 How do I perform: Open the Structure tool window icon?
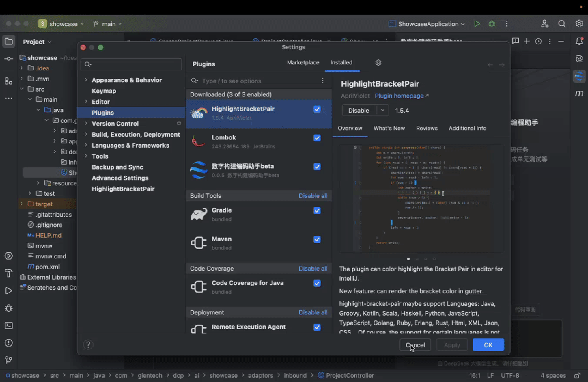coord(9,81)
